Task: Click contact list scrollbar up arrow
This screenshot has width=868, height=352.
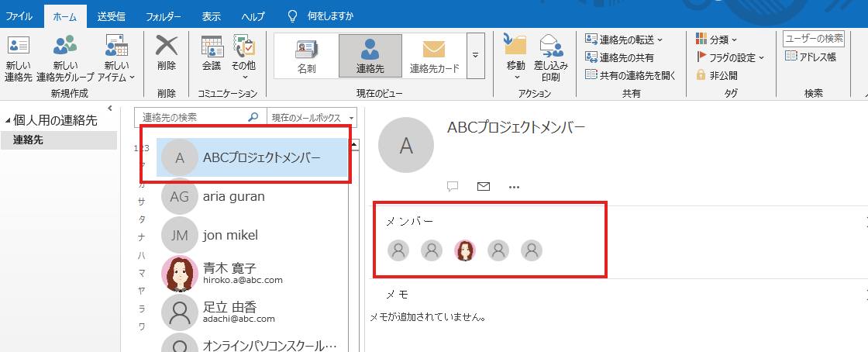Action: click(354, 145)
